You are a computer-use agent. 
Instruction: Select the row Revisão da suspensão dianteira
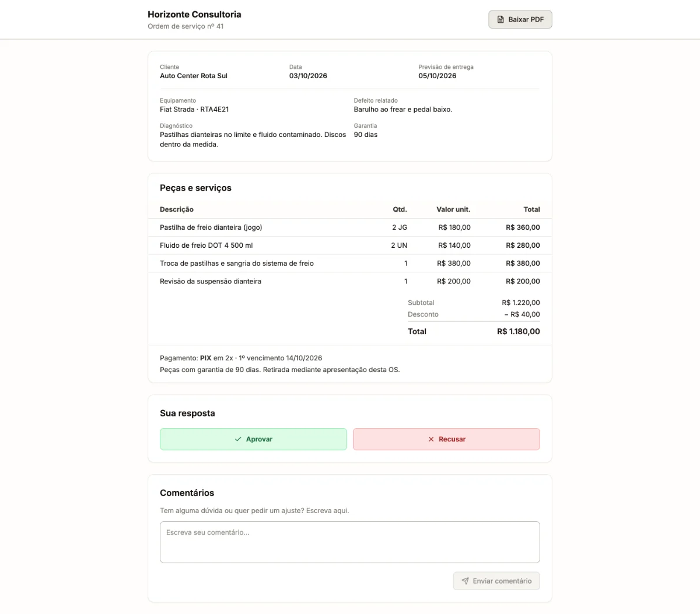350,281
